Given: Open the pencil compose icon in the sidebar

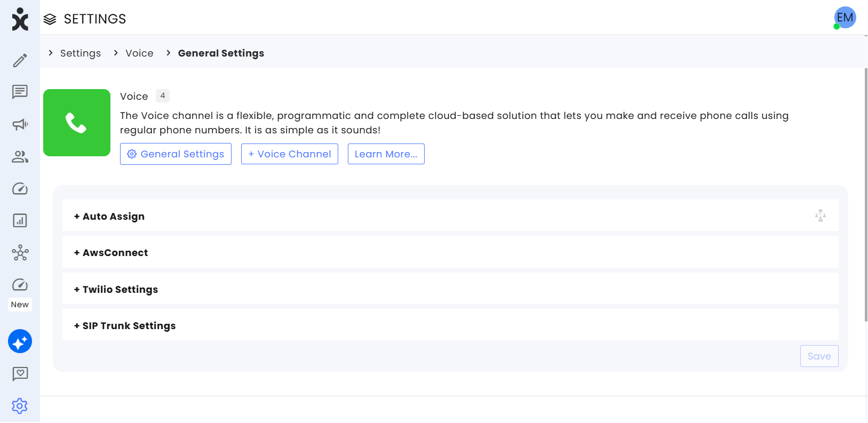Looking at the screenshot, I should 20,60.
